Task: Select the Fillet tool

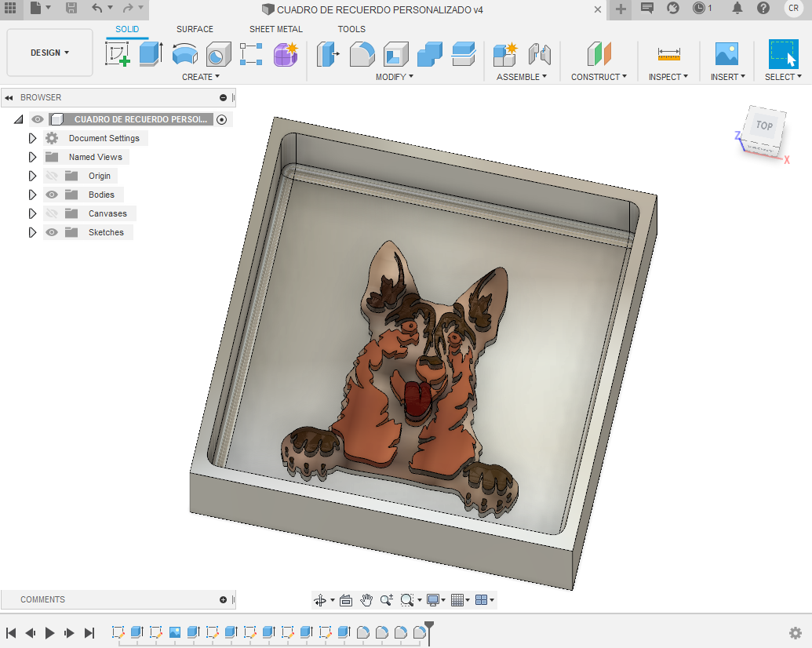Action: [362, 54]
